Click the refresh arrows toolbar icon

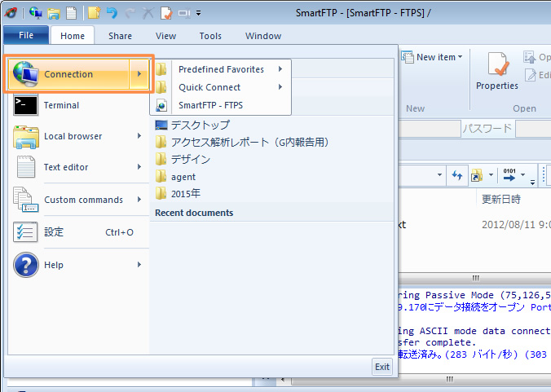click(456, 175)
